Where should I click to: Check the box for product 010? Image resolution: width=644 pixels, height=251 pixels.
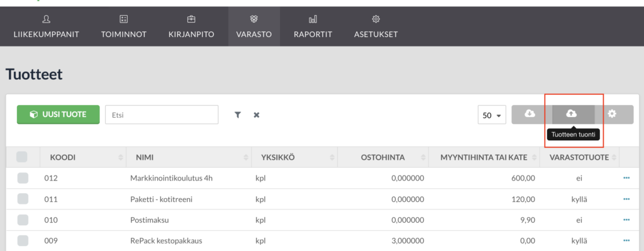click(x=23, y=220)
